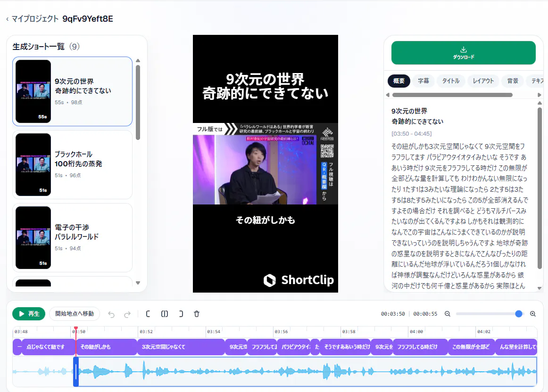Click the timeline zoom out magnifier
This screenshot has width=548, height=392.
click(x=448, y=314)
